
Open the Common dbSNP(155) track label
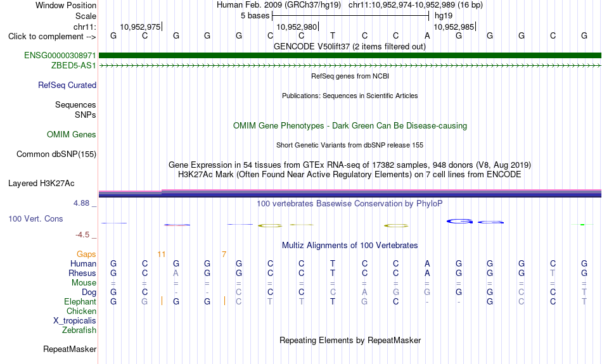56,154
